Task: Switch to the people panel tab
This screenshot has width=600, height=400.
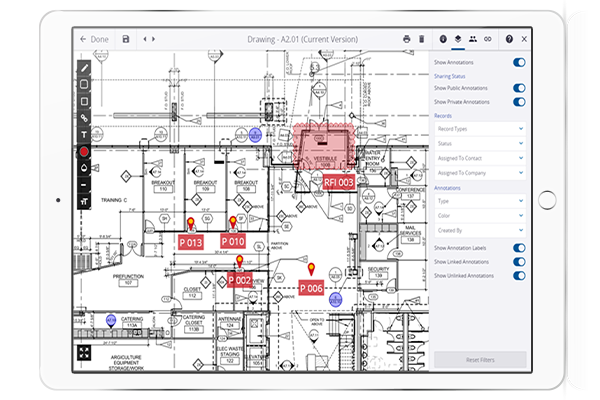Action: click(x=472, y=39)
